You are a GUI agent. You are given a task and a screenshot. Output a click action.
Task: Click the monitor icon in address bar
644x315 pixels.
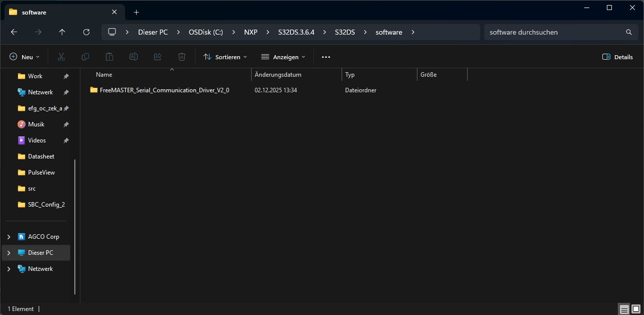point(112,32)
